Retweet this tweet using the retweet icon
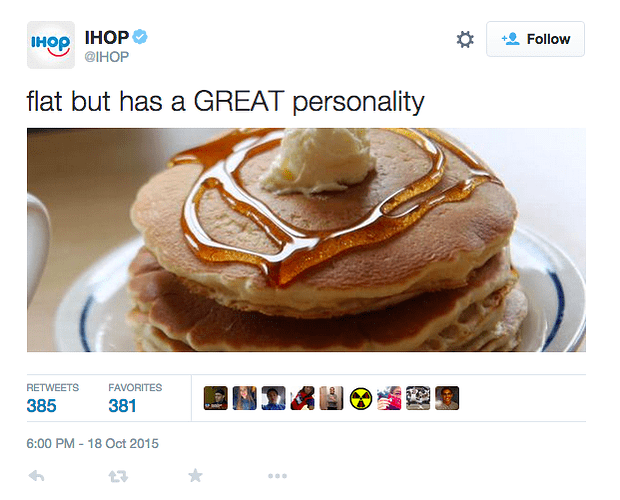 (x=117, y=476)
